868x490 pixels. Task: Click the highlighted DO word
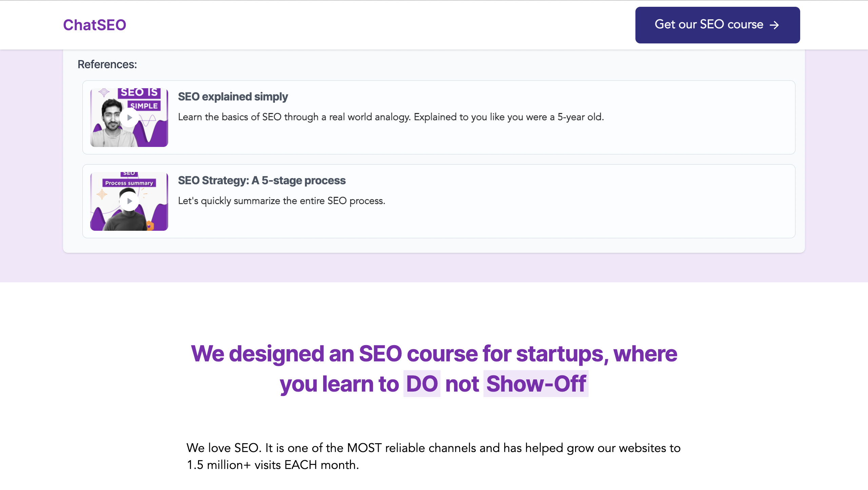422,384
